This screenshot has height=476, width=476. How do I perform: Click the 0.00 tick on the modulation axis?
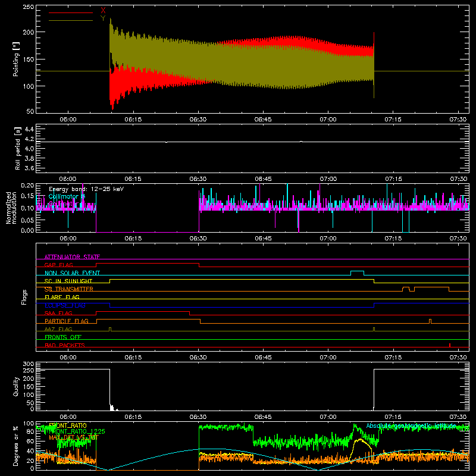point(27,230)
